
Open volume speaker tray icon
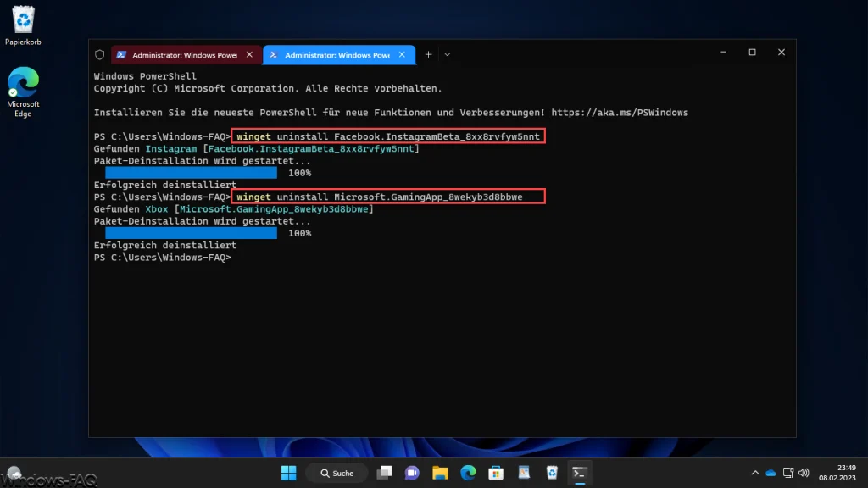click(804, 473)
